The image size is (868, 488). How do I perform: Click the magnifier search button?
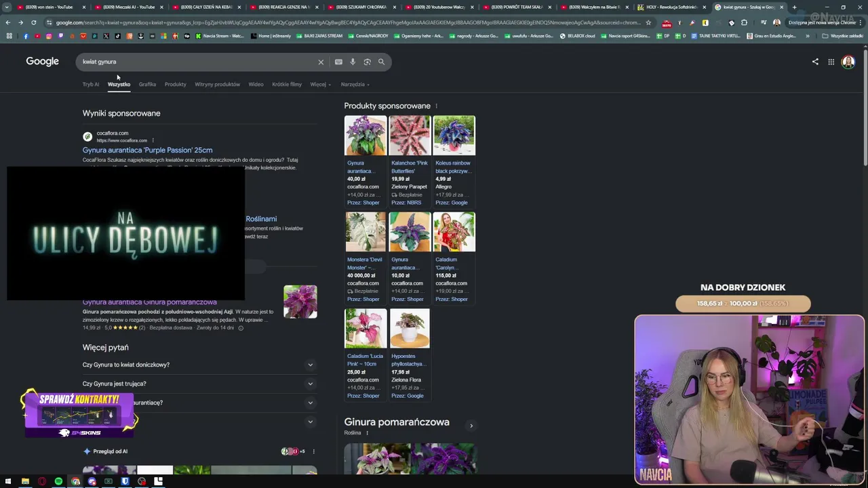pos(381,62)
